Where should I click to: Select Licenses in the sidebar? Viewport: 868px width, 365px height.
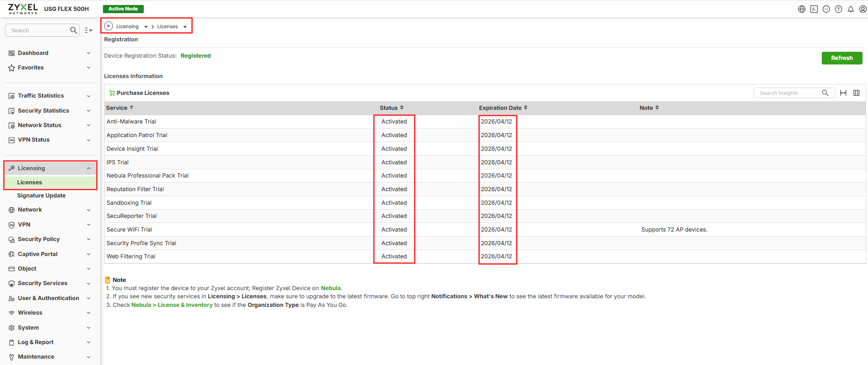tap(50, 182)
